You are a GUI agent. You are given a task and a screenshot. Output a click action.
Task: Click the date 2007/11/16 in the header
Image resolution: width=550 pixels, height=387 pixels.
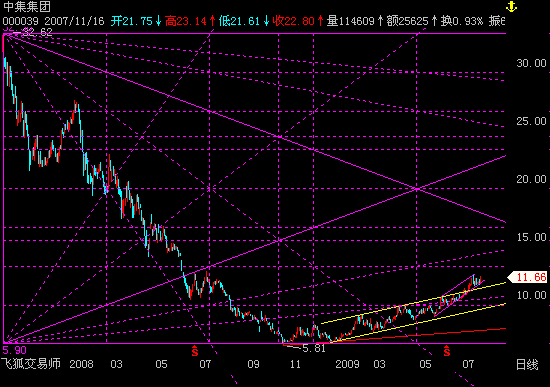point(74,21)
